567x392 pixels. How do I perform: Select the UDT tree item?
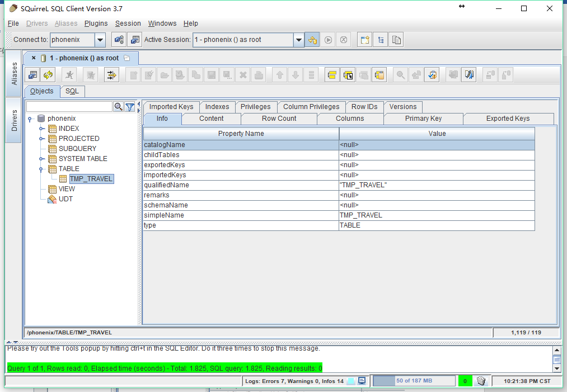(x=65, y=199)
